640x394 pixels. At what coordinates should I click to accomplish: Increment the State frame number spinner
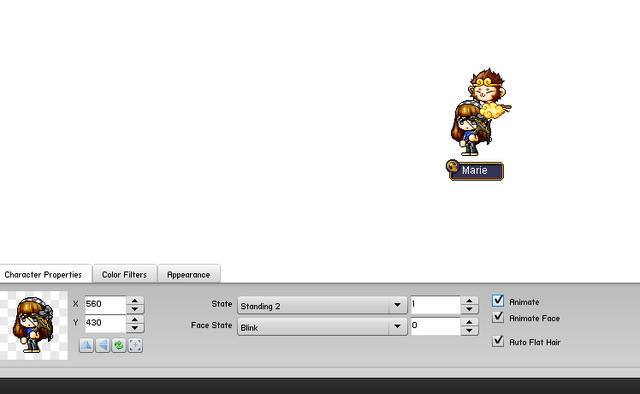click(x=469, y=301)
